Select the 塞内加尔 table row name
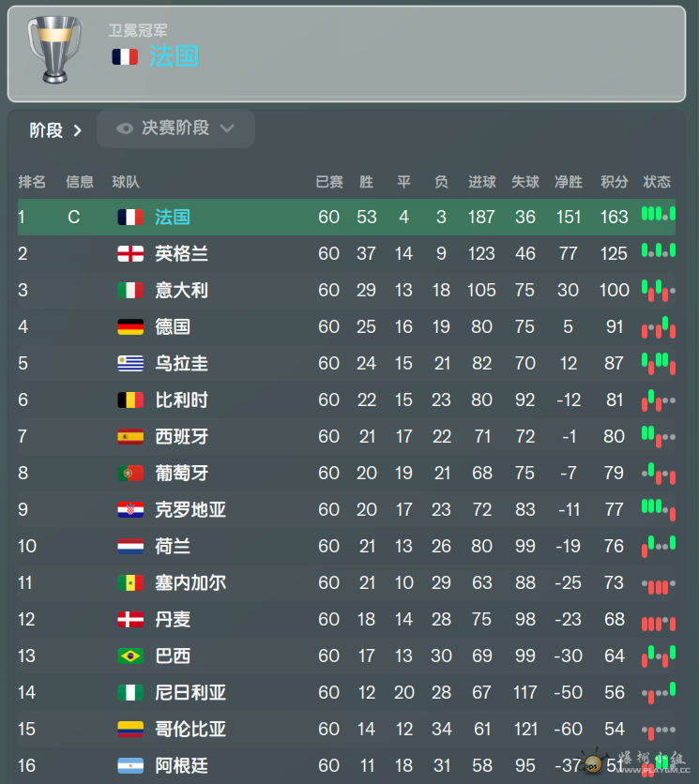This screenshot has width=699, height=784. [x=190, y=583]
